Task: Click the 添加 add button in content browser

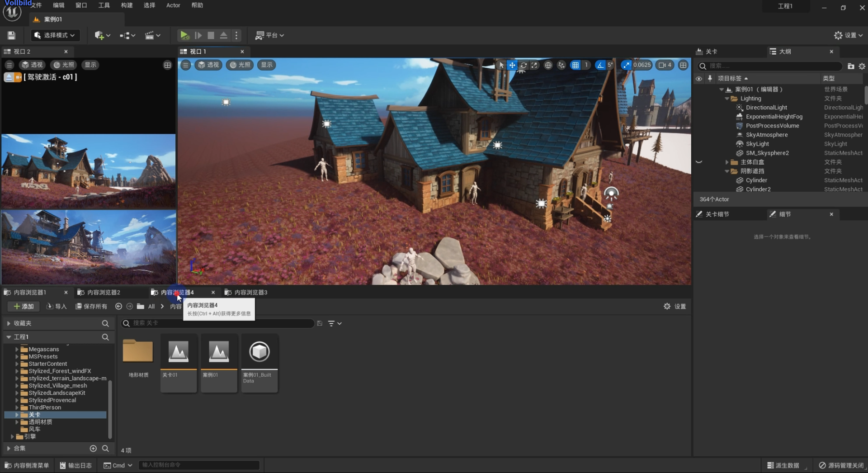Action: (x=24, y=307)
